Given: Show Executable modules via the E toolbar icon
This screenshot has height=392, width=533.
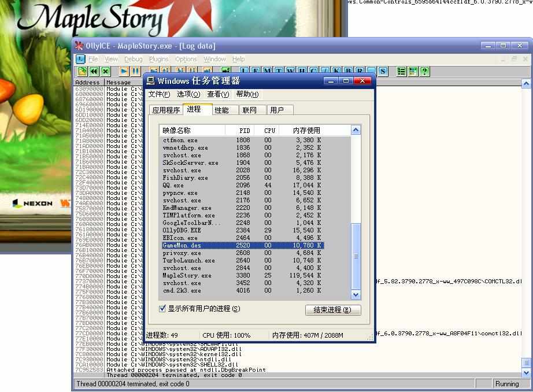Looking at the screenshot, I should coord(256,71).
